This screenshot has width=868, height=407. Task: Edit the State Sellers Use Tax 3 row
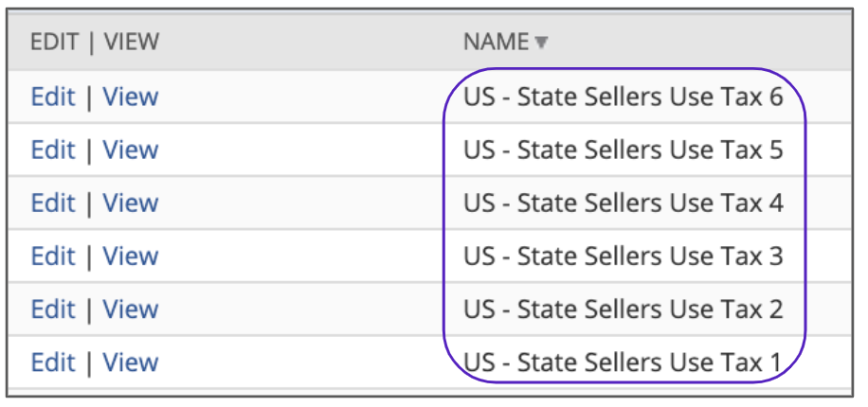tap(52, 256)
